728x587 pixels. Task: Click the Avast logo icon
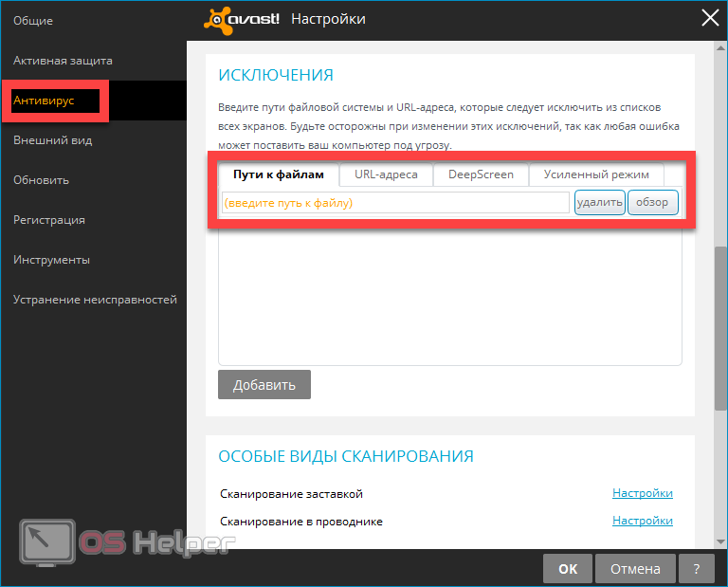(218, 22)
